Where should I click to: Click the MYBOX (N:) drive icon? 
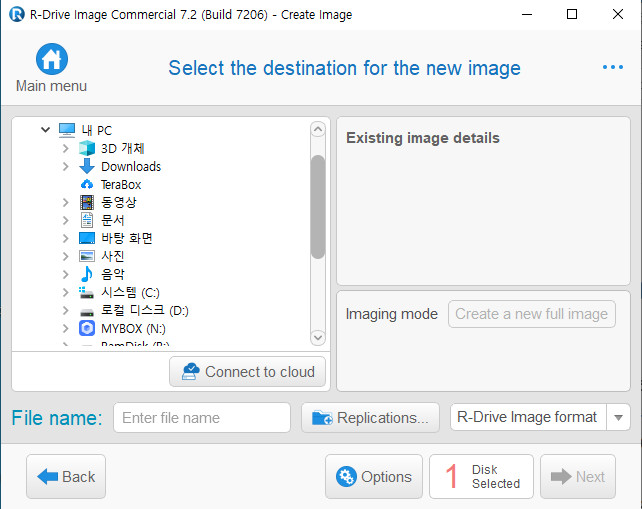click(87, 328)
